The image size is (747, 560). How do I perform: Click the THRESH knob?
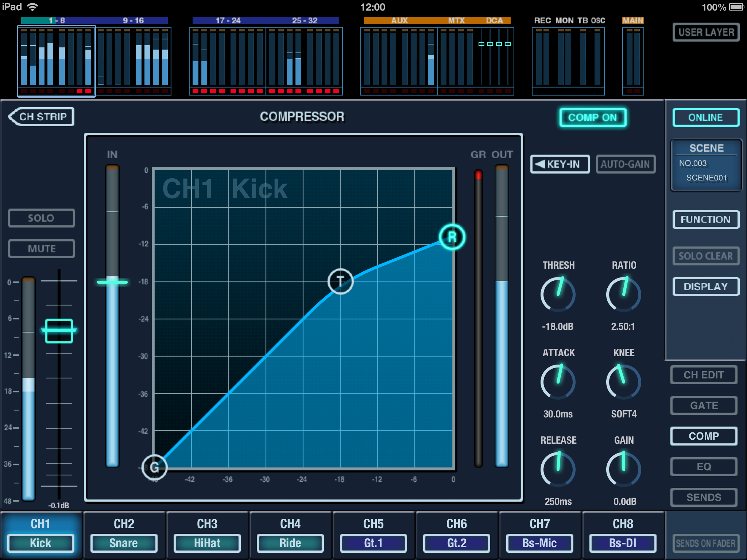[x=558, y=294]
